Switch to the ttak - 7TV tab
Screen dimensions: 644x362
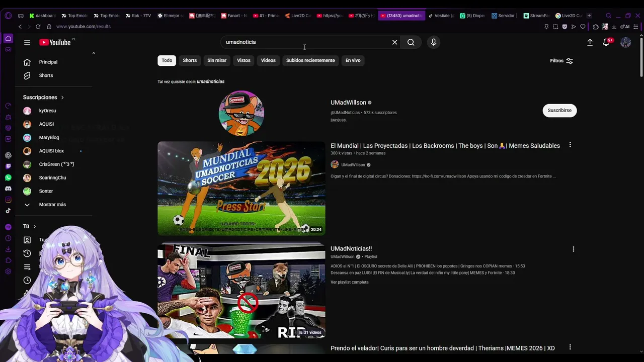point(139,16)
